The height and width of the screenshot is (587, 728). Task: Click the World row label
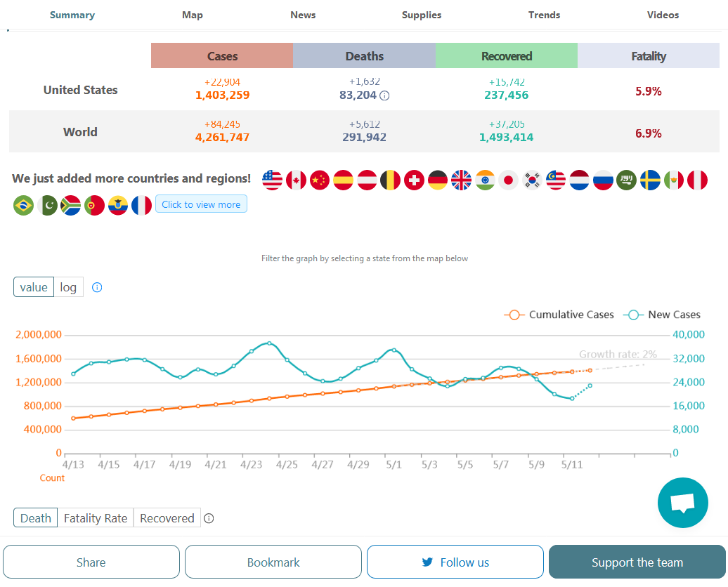point(80,132)
